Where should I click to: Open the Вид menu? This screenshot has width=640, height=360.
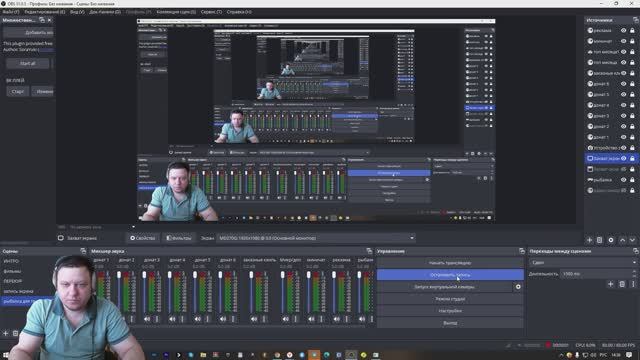(77, 12)
